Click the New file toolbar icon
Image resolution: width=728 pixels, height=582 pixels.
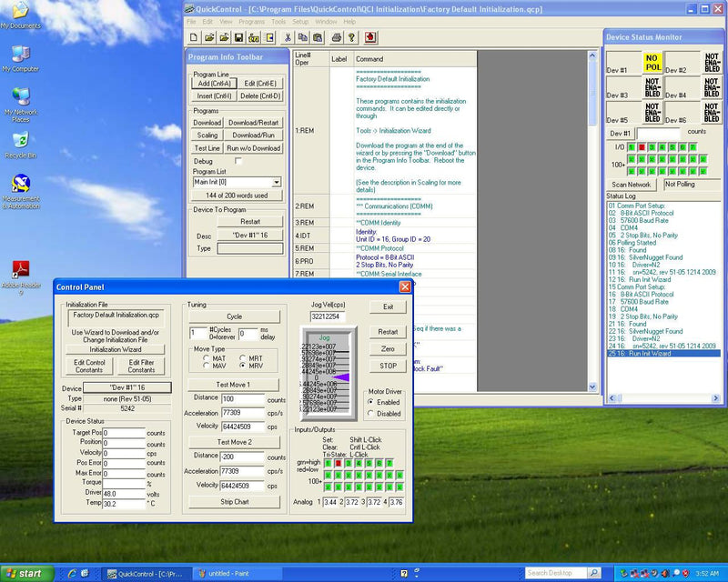[195, 37]
